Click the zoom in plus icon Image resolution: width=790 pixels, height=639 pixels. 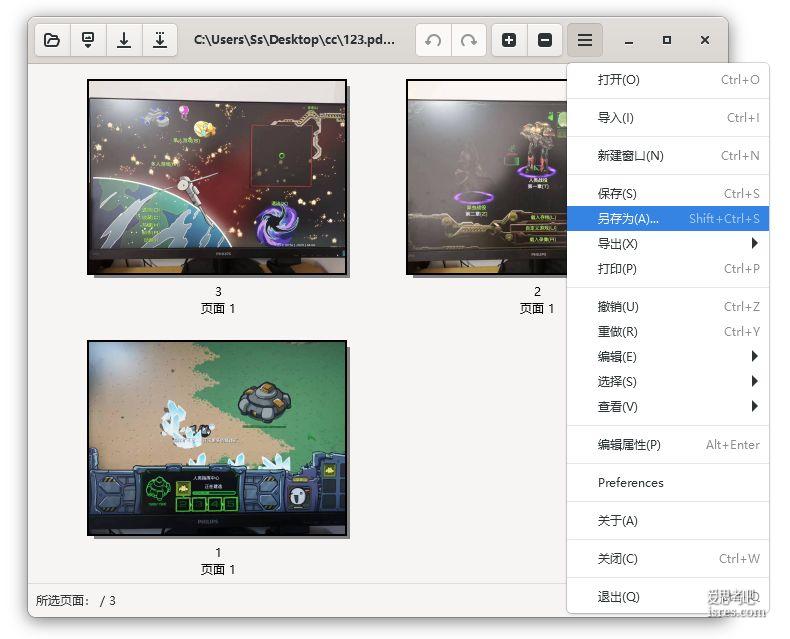[509, 40]
